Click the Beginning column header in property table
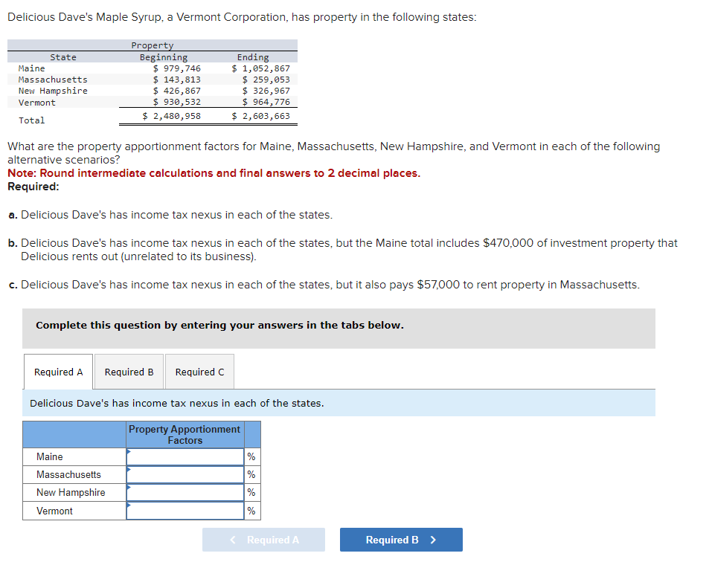 [x=164, y=57]
